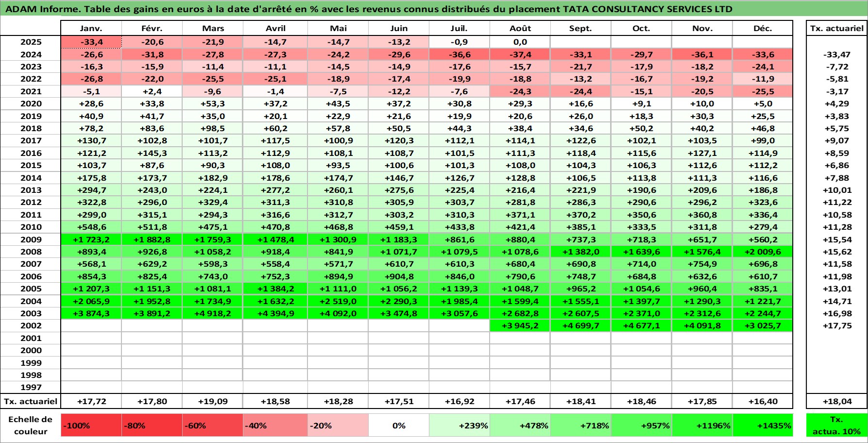Select the Janv. column header
This screenshot has width=868, height=443.
(x=91, y=28)
